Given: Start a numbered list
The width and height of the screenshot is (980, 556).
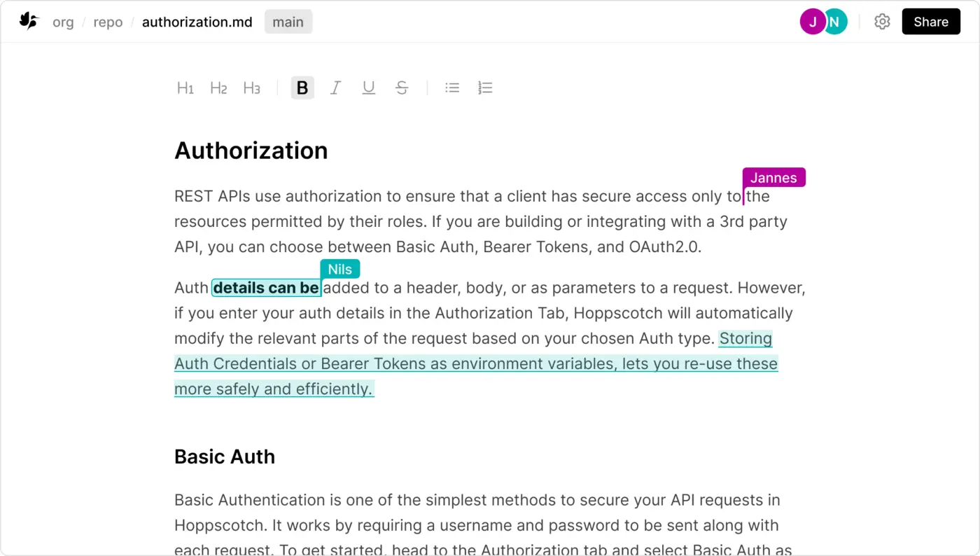Looking at the screenshot, I should [x=485, y=88].
